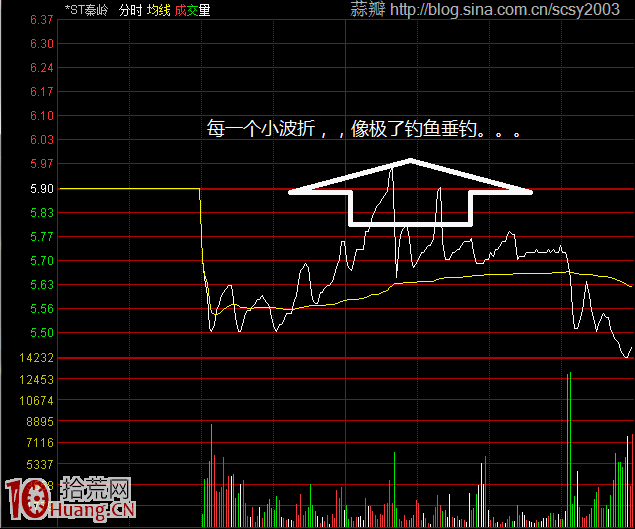Screen dimensions: 635x529
Task: Click the 14232 volume axis label
Action: point(36,358)
